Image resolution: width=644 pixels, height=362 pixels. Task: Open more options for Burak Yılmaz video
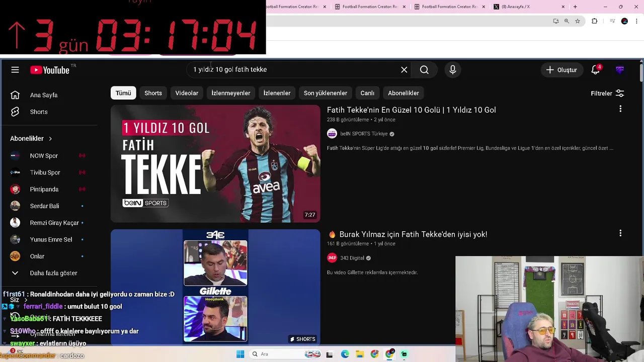[x=620, y=233]
